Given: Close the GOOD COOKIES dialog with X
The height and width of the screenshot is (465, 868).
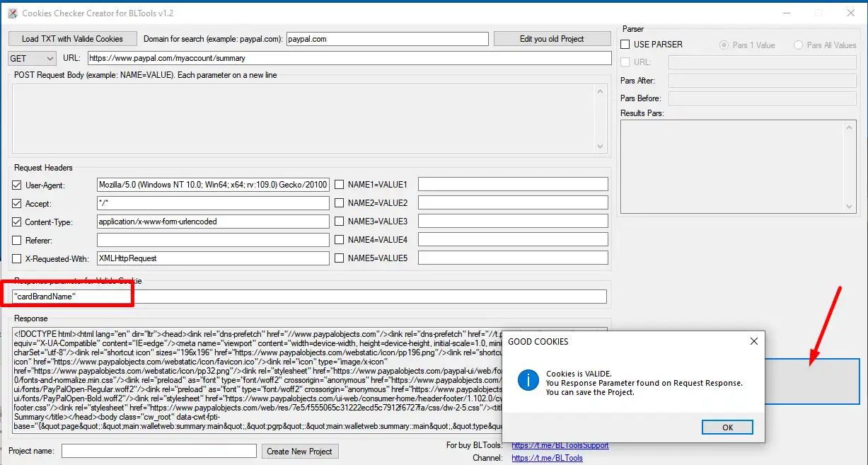Looking at the screenshot, I should click(x=754, y=341).
